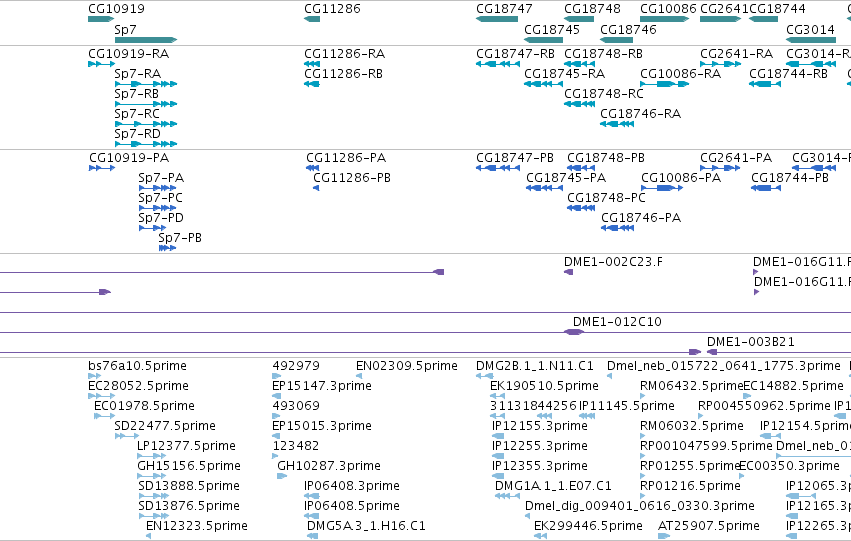Click protein CG11286-PA

[346, 158]
